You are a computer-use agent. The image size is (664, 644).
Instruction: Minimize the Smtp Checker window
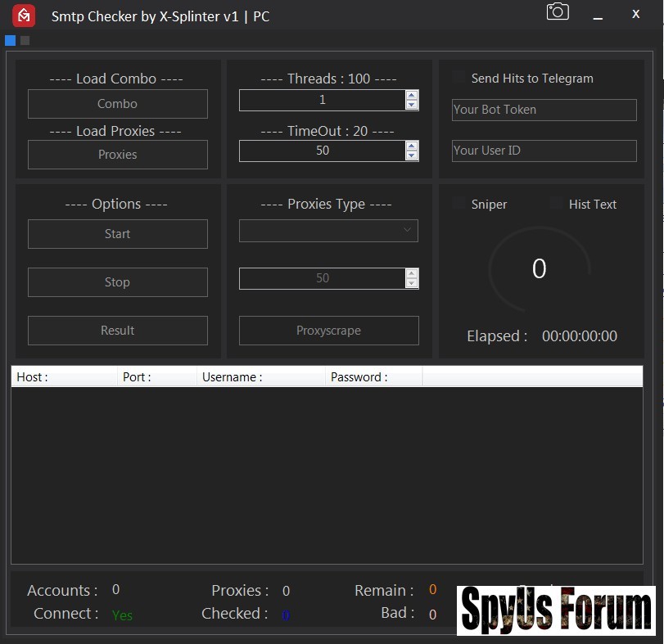[x=599, y=15]
